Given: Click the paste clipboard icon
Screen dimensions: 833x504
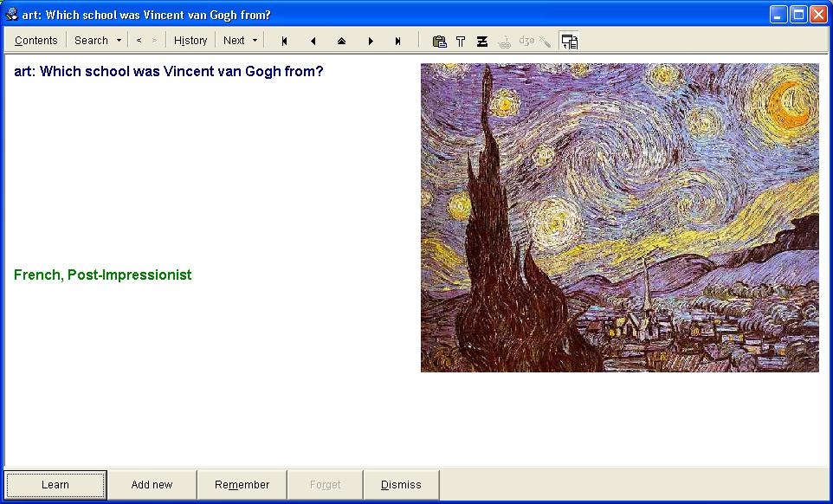Looking at the screenshot, I should point(439,41).
